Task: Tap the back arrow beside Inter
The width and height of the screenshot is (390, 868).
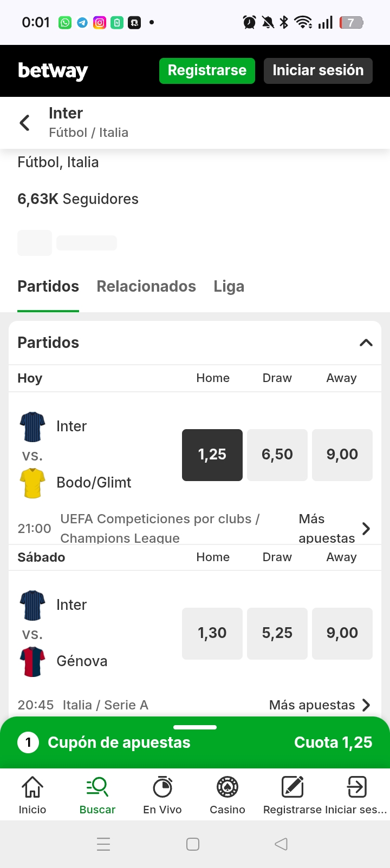Action: [x=25, y=123]
